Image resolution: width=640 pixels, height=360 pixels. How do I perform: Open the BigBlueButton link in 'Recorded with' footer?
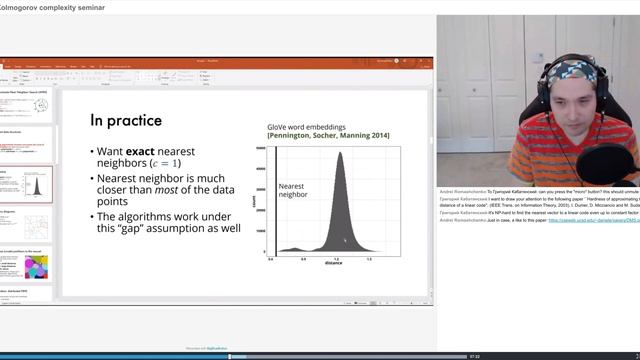coord(217,349)
